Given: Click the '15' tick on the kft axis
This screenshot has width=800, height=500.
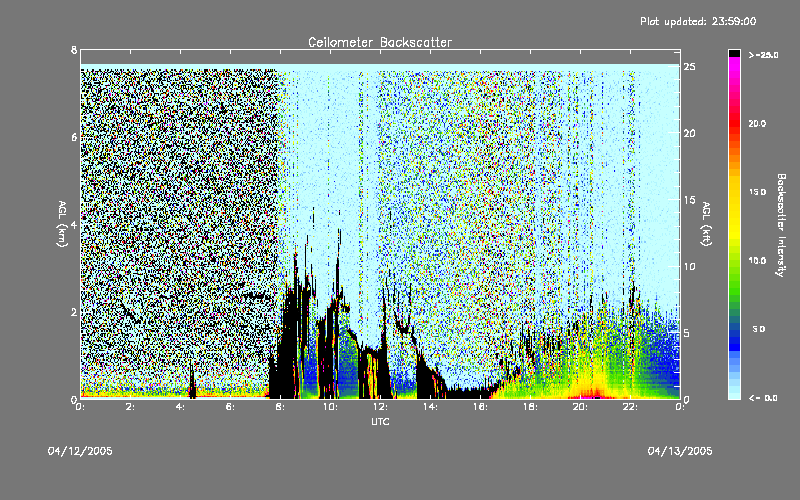Looking at the screenshot, I should [x=689, y=200].
